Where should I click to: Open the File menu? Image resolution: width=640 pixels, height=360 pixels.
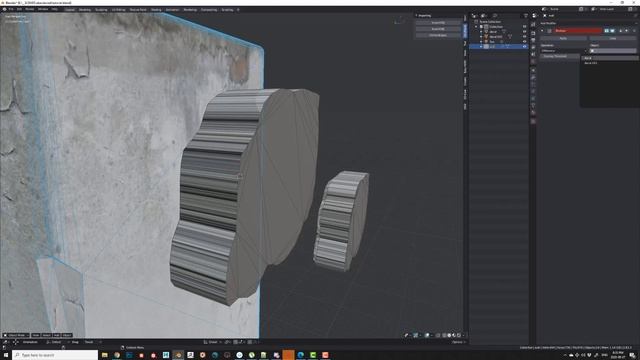tap(11, 9)
